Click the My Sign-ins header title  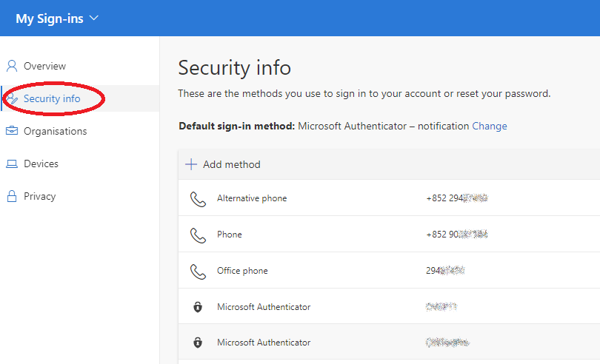pyautogui.click(x=50, y=18)
